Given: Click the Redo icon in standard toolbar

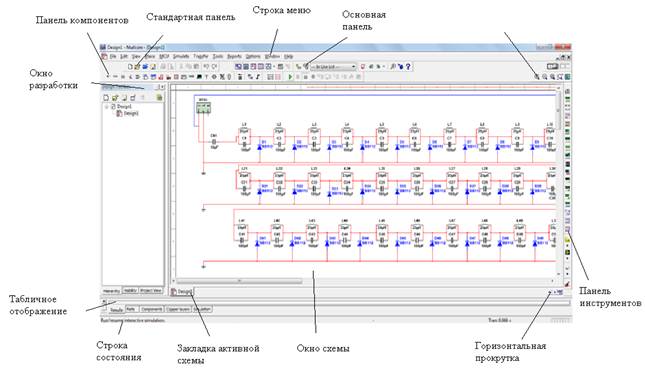Looking at the screenshot, I should click(214, 67).
